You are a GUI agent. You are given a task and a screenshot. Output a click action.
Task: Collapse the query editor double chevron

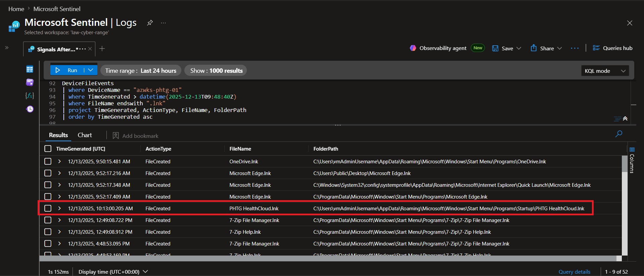(x=625, y=119)
